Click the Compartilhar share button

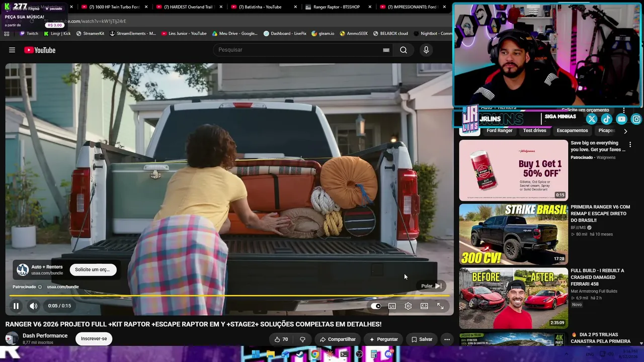click(x=338, y=339)
